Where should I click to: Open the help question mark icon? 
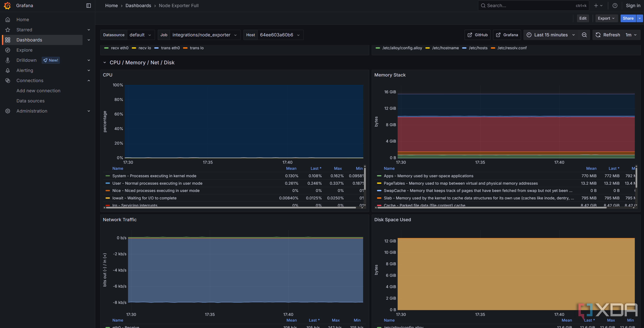click(615, 6)
